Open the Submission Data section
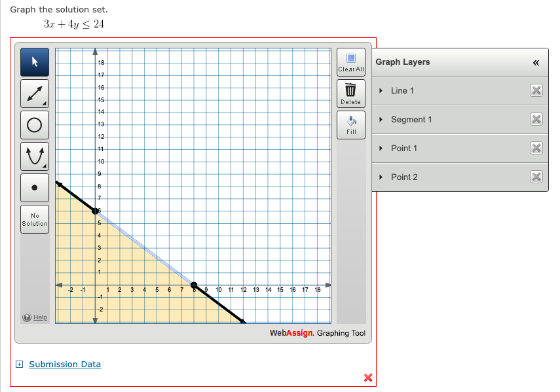560x392 pixels. click(x=64, y=364)
